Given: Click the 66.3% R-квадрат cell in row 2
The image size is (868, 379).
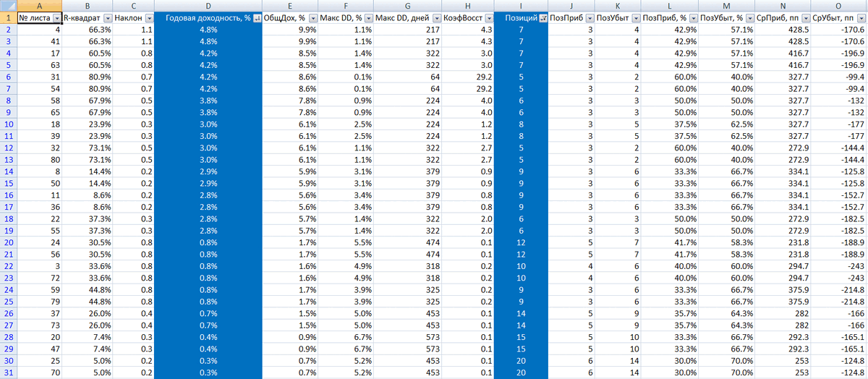Looking at the screenshot, I should coord(88,30).
